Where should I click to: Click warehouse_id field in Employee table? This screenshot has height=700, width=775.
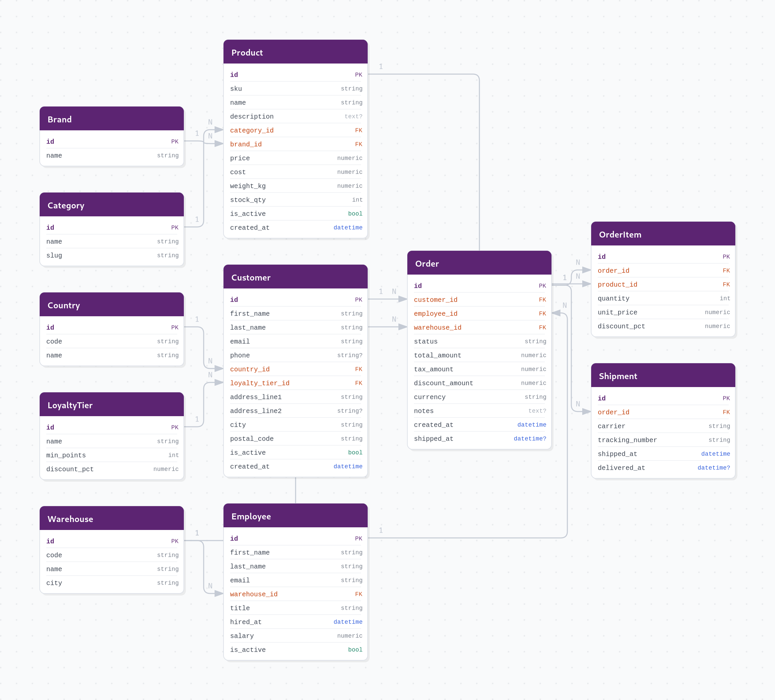click(295, 594)
